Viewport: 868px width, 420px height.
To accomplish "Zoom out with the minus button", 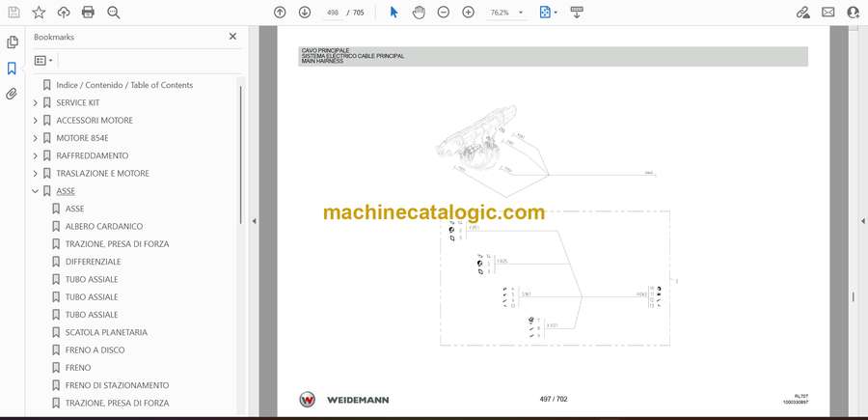I will point(444,13).
